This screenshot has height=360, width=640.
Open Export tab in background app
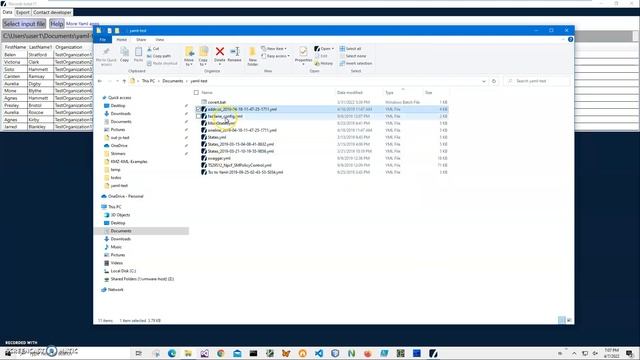point(23,12)
